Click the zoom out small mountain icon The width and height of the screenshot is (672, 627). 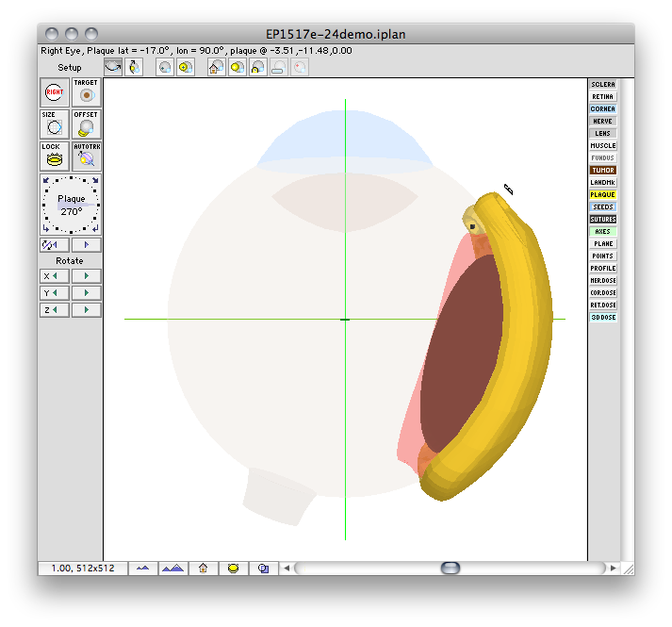142,569
